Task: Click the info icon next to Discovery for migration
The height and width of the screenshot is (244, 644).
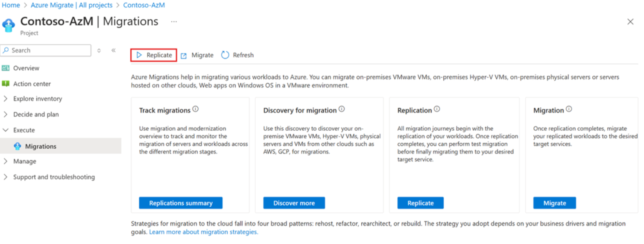Action: (342, 109)
